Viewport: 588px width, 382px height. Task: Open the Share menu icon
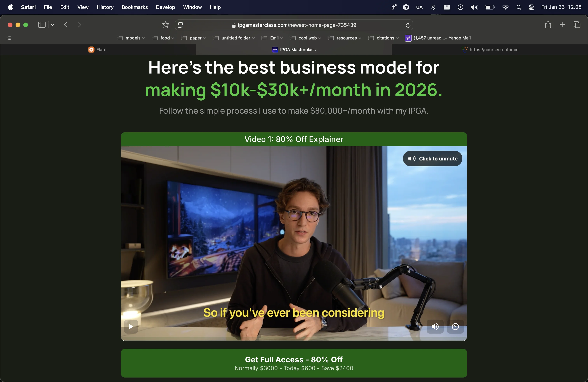[x=548, y=25]
